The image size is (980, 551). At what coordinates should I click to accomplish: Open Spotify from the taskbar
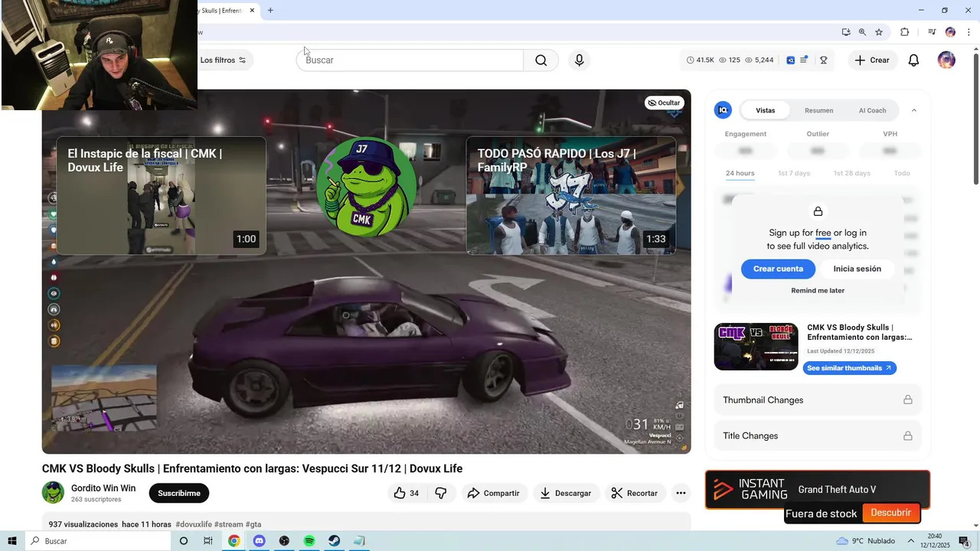pyautogui.click(x=309, y=541)
